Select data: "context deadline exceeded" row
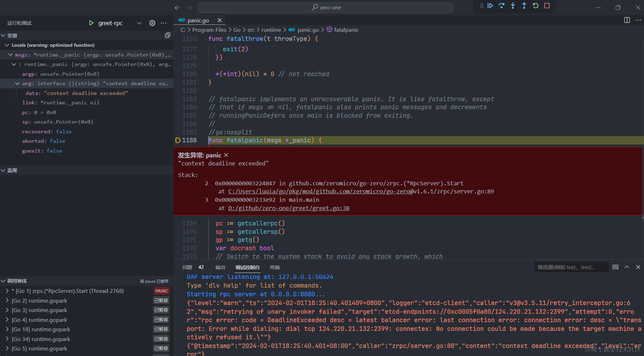This screenshot has height=356, width=644. (x=87, y=93)
